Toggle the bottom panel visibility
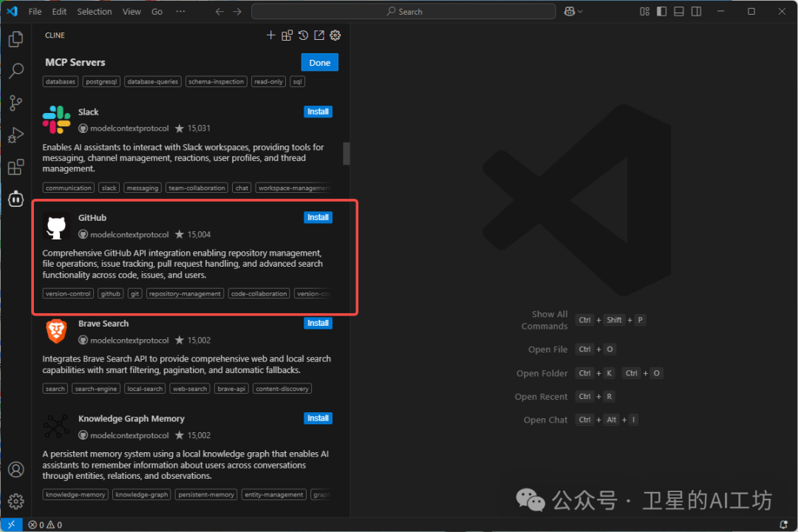Screen dimensions: 798x532 (678, 11)
